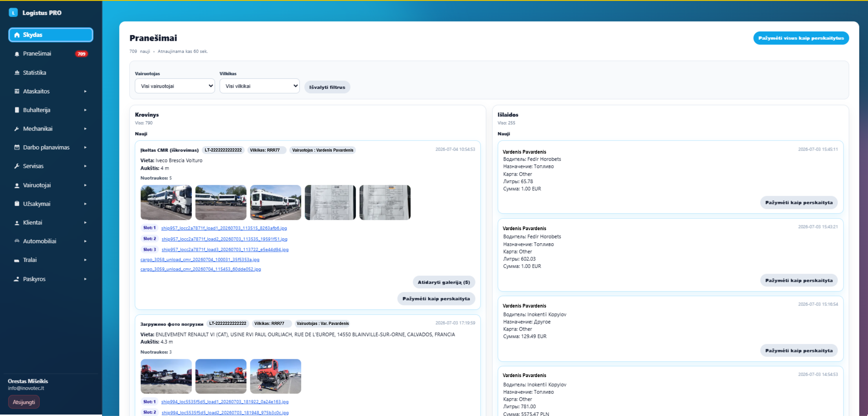Expand the Tralai submenu arrow
Screen dimensions: 868x416
pos(85,260)
